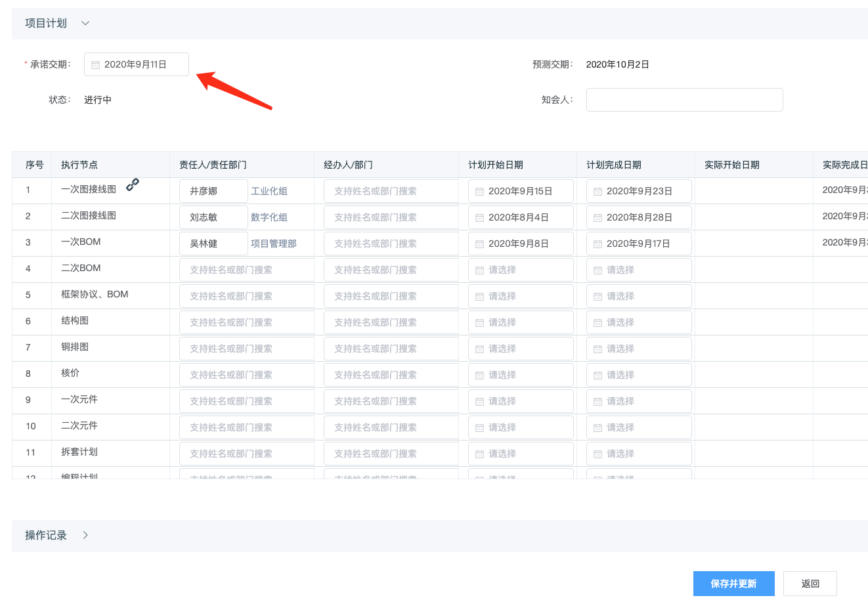Collapse the 项目计划 section
The height and width of the screenshot is (602, 868).
[x=85, y=24]
